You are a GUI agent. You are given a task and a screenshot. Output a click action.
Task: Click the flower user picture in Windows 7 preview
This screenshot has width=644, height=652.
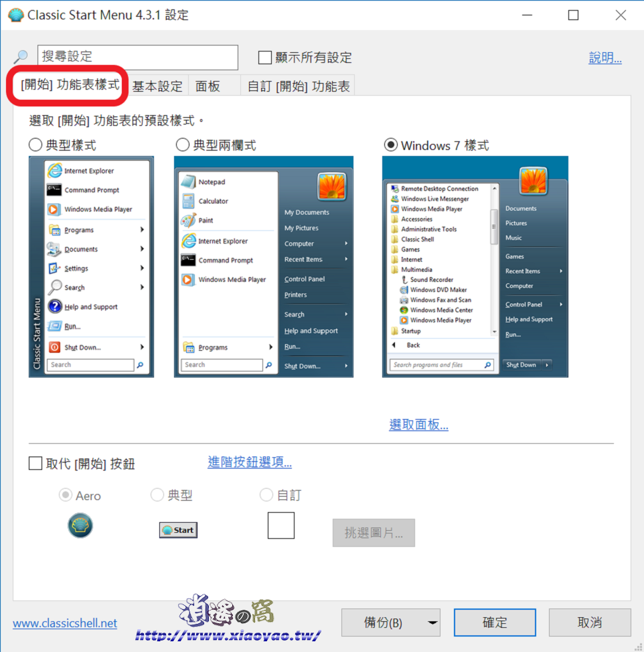(533, 181)
